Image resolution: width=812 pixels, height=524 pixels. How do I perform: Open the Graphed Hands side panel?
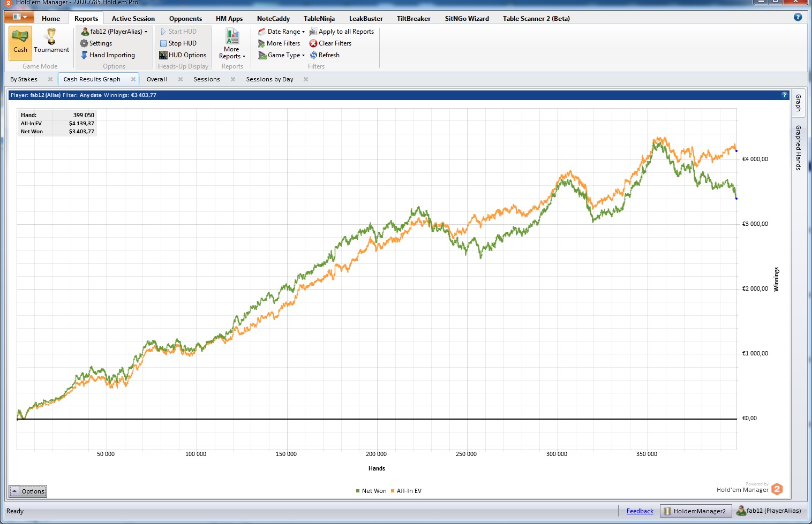798,148
